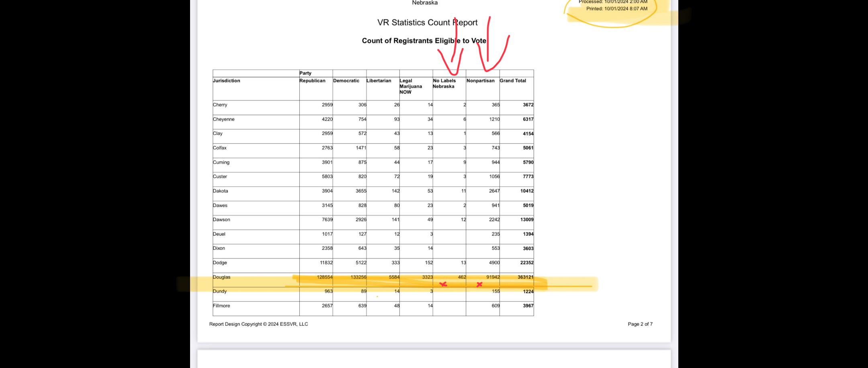
Task: Click the 'Dundy' jurisdiction row label
Action: [x=220, y=291]
